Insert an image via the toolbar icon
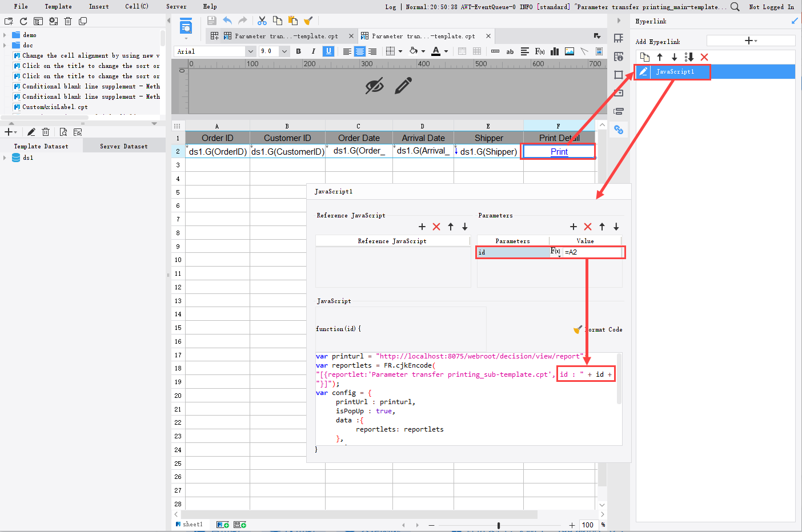 tap(569, 51)
